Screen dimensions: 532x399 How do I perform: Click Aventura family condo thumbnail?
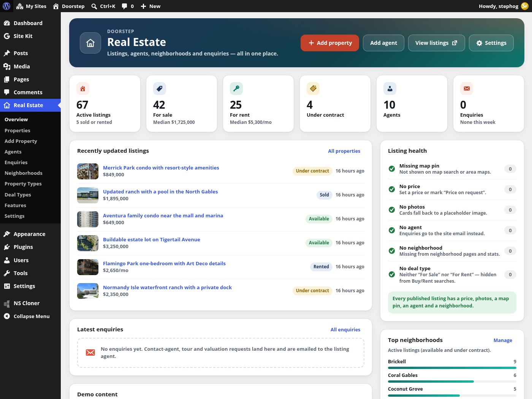(x=88, y=219)
